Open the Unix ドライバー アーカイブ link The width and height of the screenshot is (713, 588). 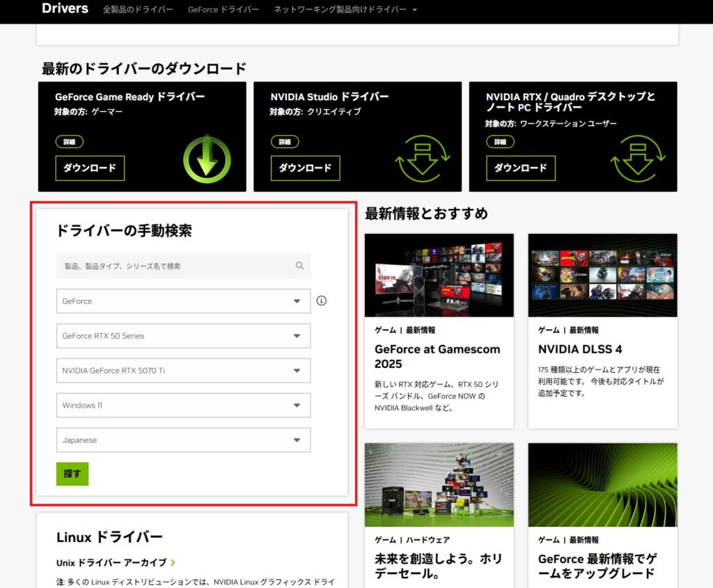[116, 562]
